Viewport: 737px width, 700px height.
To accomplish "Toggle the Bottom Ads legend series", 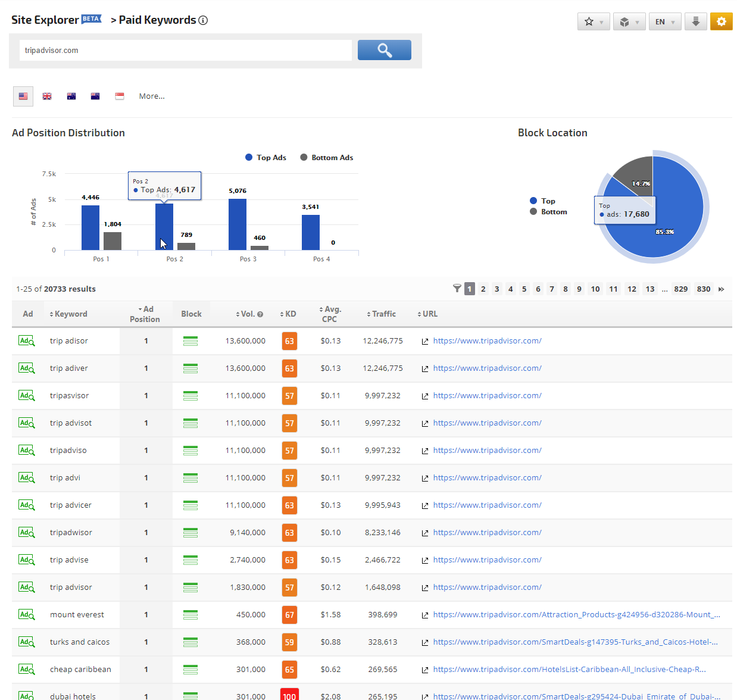I will pos(326,158).
